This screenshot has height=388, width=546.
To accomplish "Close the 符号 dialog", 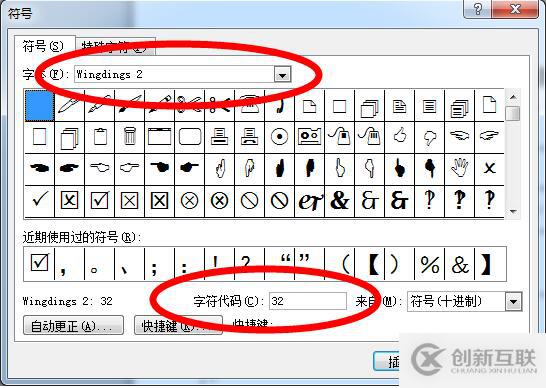I will pyautogui.click(x=515, y=9).
